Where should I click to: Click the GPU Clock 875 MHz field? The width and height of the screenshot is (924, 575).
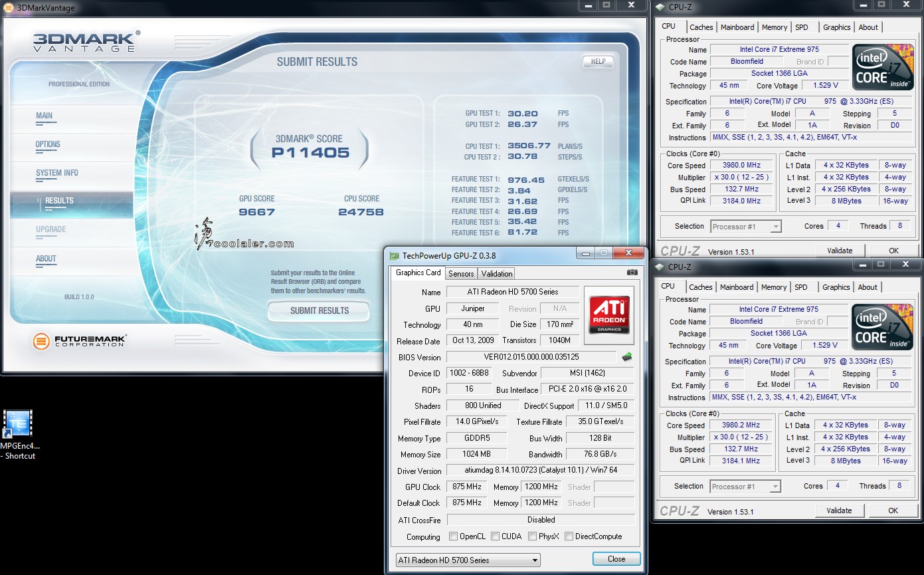[467, 487]
